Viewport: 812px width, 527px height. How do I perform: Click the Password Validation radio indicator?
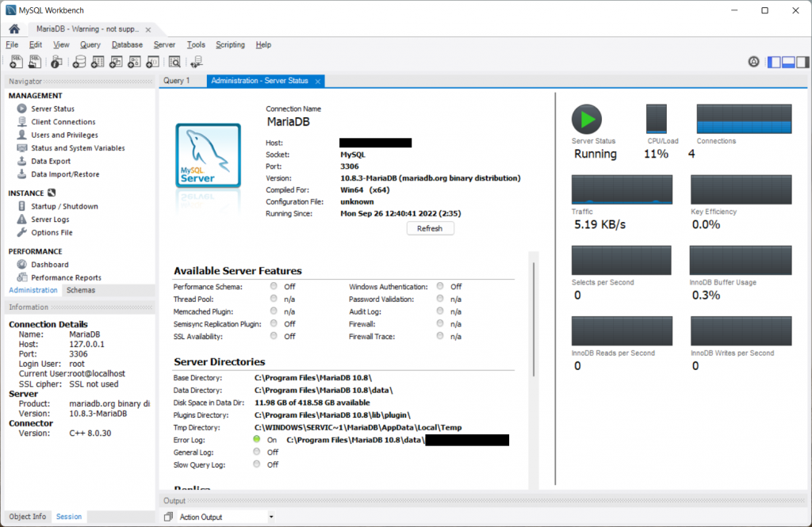[x=439, y=299]
